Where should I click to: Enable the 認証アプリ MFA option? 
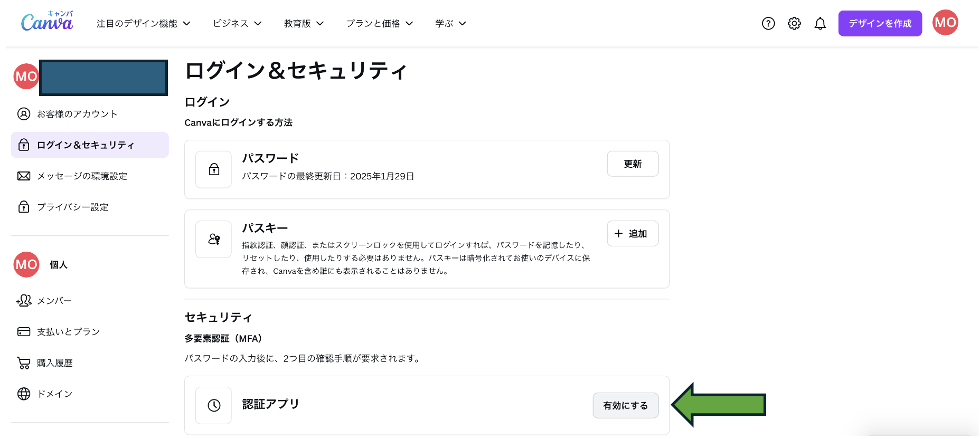[x=625, y=405]
